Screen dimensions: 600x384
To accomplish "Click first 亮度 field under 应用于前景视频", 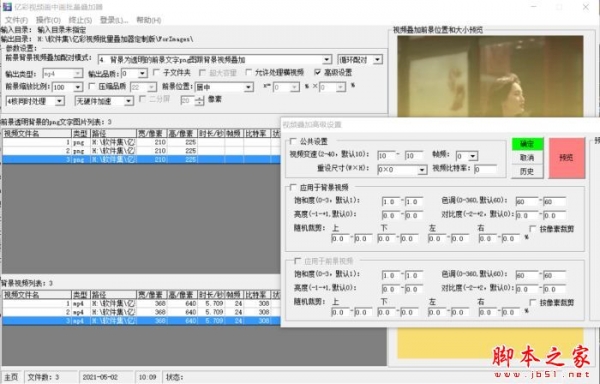I will (391, 289).
